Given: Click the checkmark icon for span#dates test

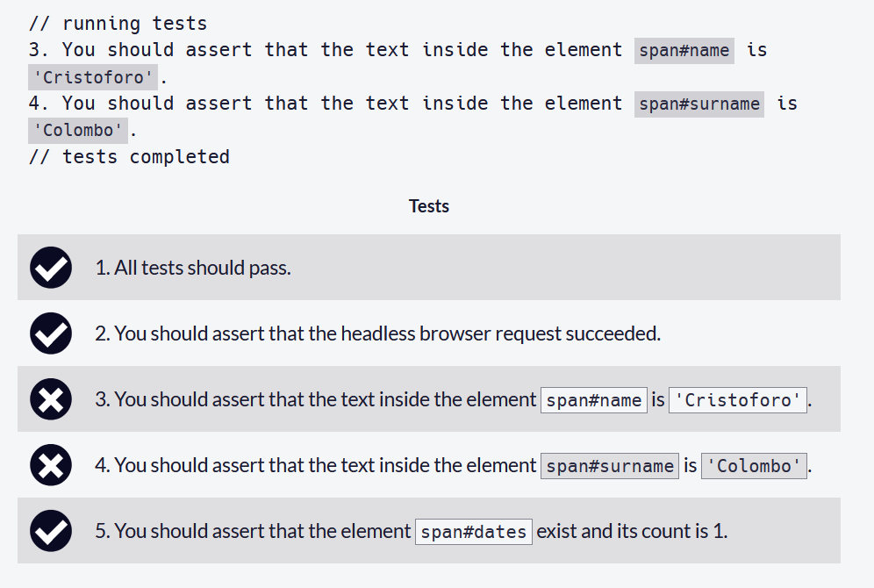Looking at the screenshot, I should pyautogui.click(x=51, y=531).
